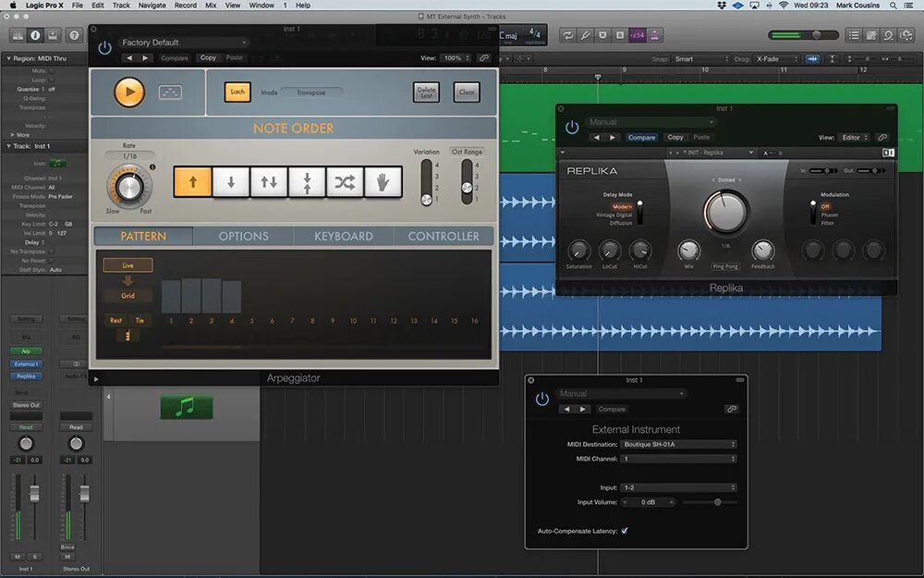
Task: Open the List Editors button
Action: (x=854, y=35)
